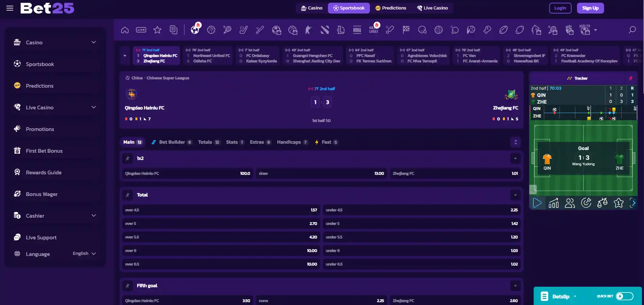
Task: Collapse the 1x2 market section
Action: click(x=515, y=158)
